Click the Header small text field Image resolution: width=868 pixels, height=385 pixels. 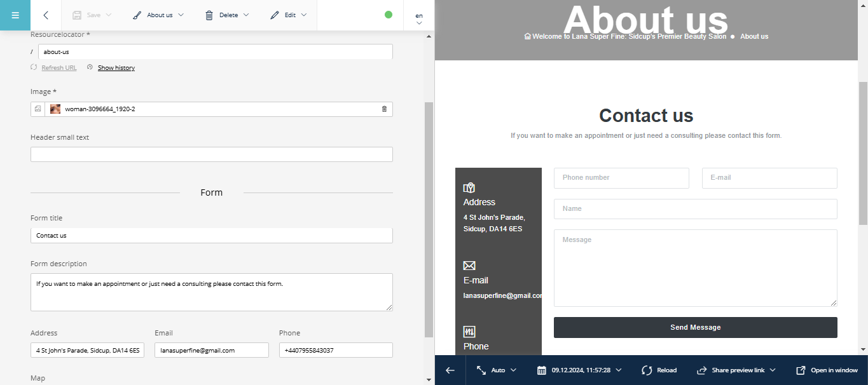point(211,154)
